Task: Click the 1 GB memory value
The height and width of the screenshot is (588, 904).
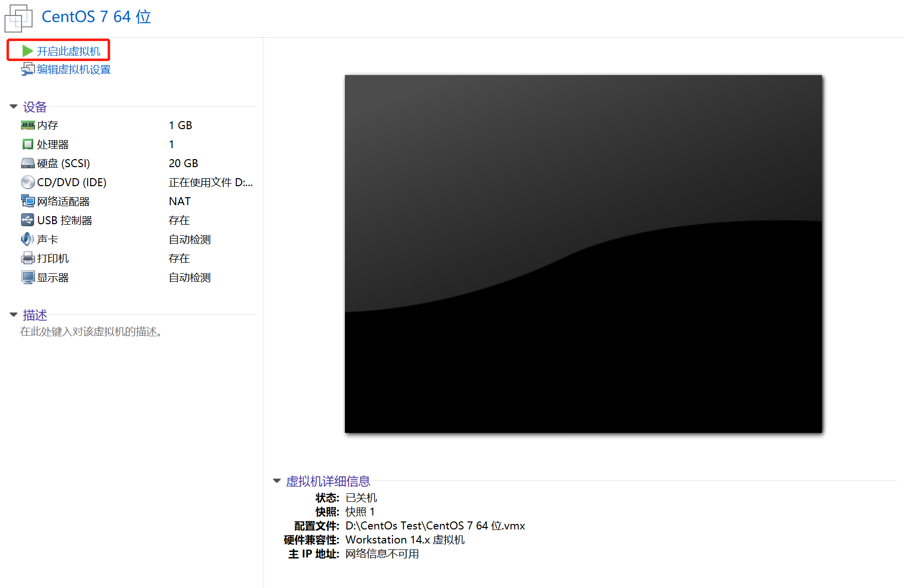Action: pos(180,125)
